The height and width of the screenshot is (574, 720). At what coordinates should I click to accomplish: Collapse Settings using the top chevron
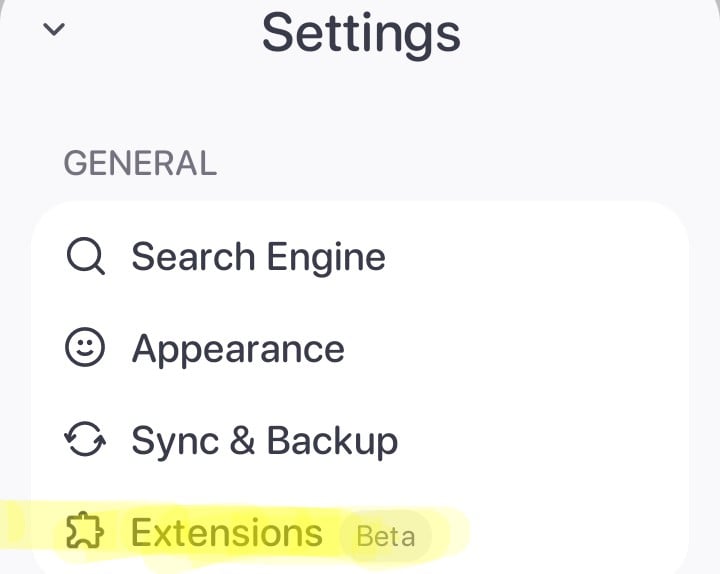click(55, 29)
